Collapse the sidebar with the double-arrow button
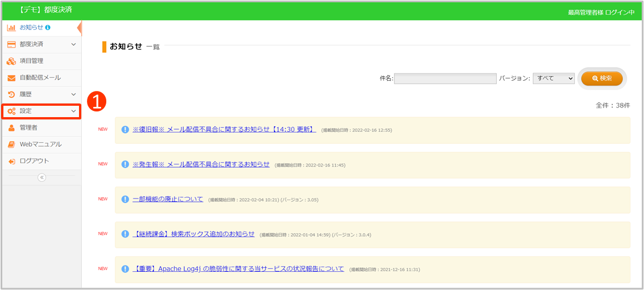The image size is (644, 290). (x=41, y=177)
